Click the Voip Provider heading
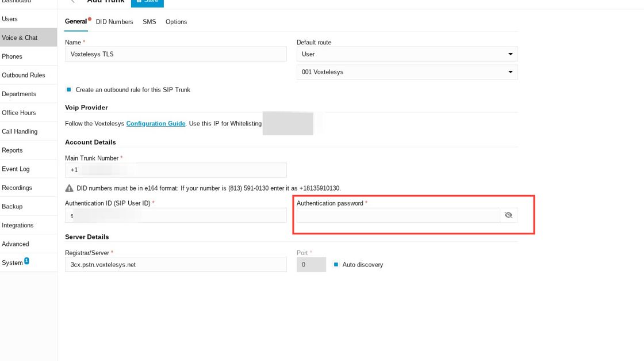This screenshot has width=644, height=361. click(x=86, y=107)
